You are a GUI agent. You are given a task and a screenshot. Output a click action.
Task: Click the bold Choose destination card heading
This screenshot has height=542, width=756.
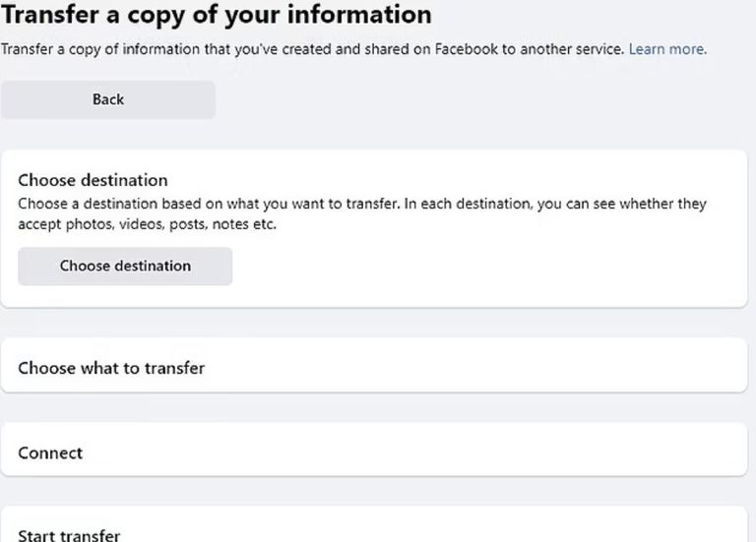[x=93, y=180]
